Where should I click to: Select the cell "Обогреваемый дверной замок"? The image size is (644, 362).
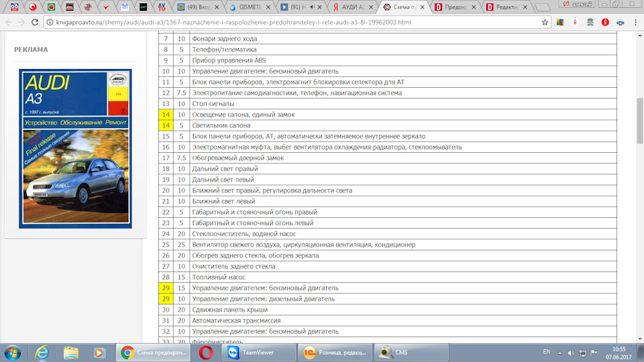pos(403,158)
